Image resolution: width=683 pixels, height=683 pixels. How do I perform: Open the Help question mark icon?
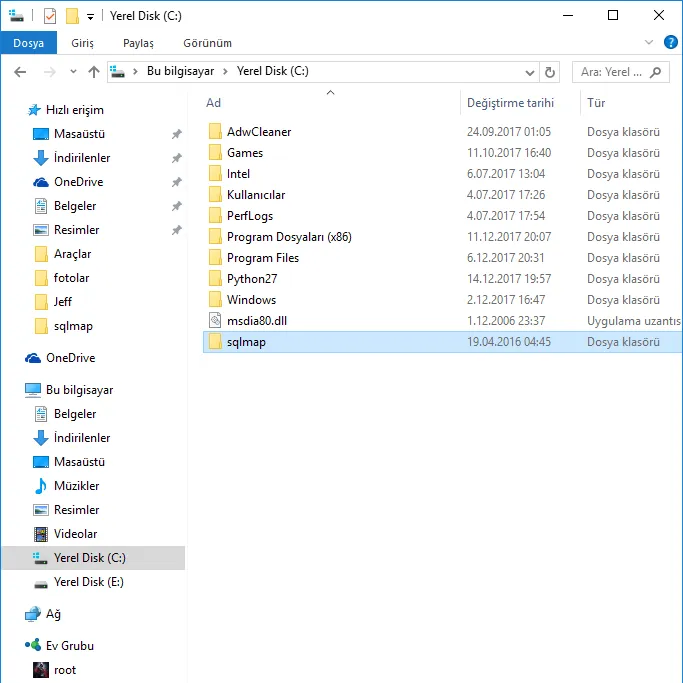(670, 42)
